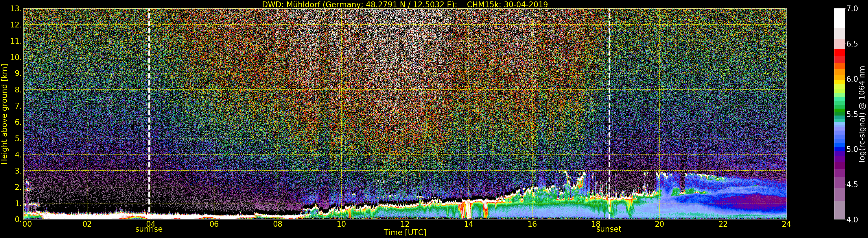Pick the white top segment of the colorbar
Image resolution: width=868 pixels, height=238 pixels.
[839, 18]
